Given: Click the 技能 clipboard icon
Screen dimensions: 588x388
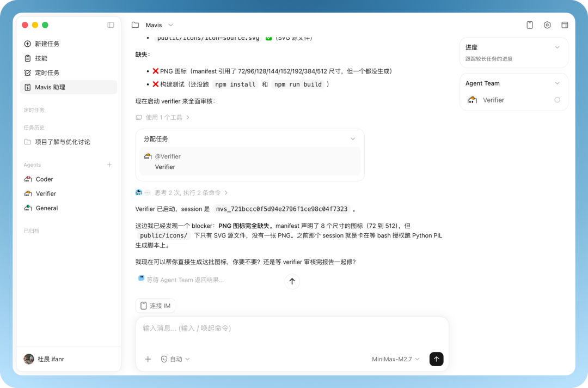Looking at the screenshot, I should (x=27, y=58).
